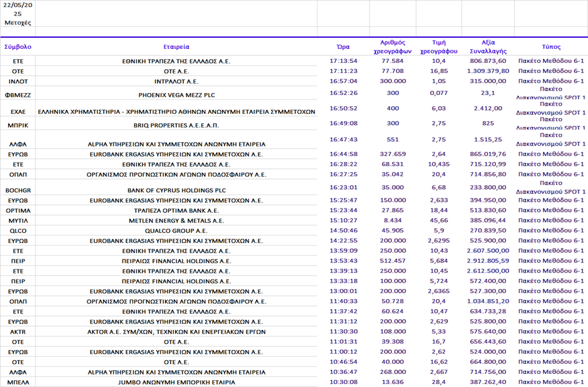Select value cell 1.309.379,80
The width and height of the screenshot is (588, 387).
pyautogui.click(x=488, y=71)
